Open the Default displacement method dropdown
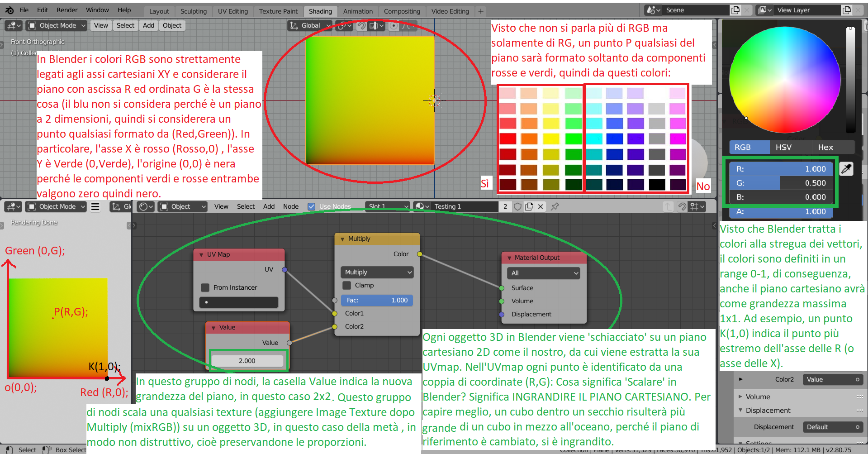The image size is (868, 454). [x=833, y=427]
